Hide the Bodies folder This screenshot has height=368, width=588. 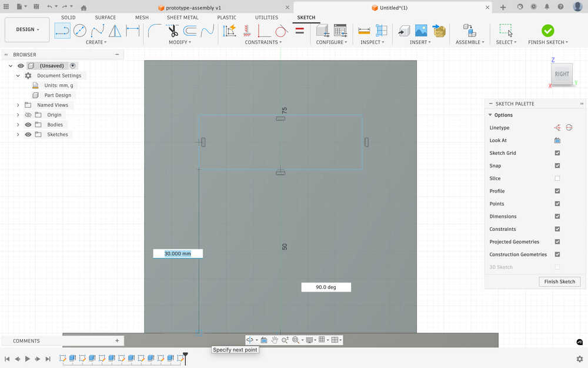[28, 125]
